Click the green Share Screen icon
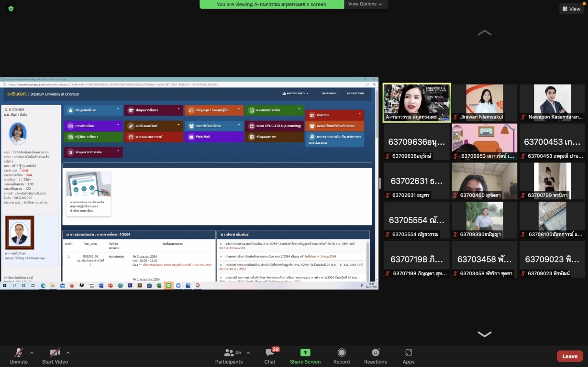The width and height of the screenshot is (588, 367). point(305,353)
